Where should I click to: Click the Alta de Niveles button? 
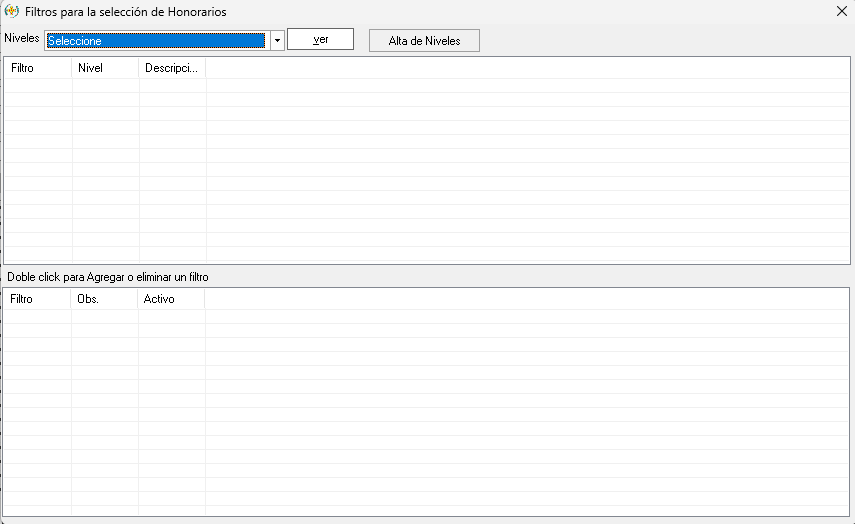point(424,41)
